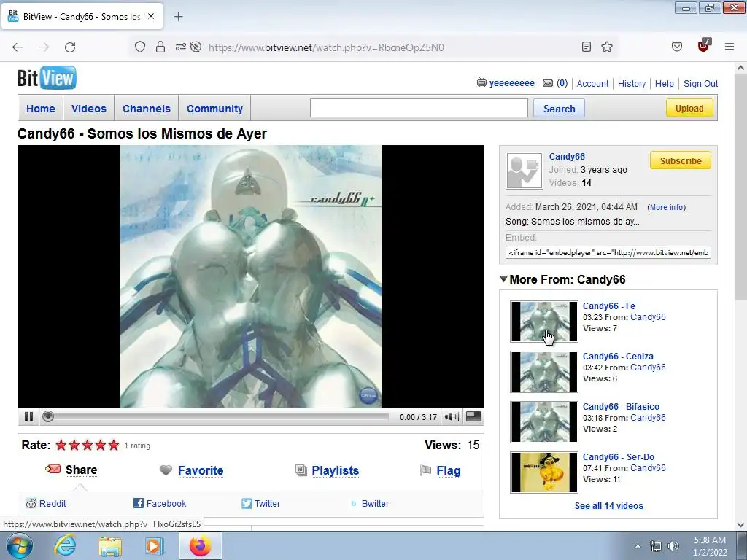Open the Candy66 - Ser-Do thumbnail

544,472
